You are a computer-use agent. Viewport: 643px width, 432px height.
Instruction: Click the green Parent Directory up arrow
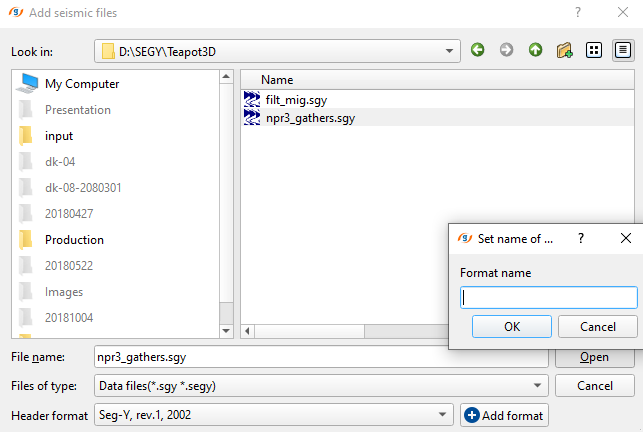(536, 50)
